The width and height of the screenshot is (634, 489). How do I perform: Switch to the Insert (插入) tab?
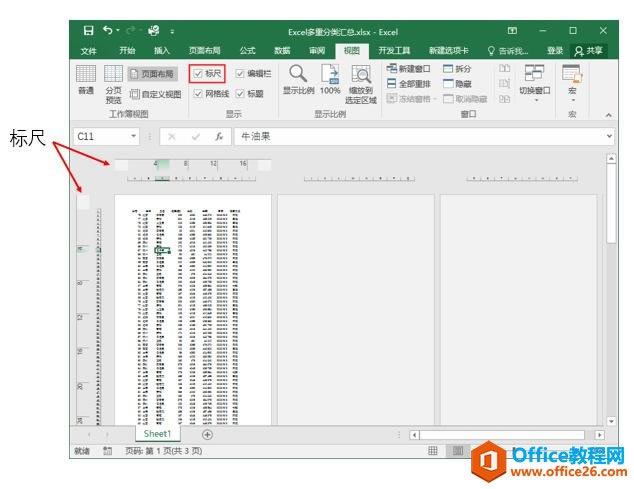162,51
